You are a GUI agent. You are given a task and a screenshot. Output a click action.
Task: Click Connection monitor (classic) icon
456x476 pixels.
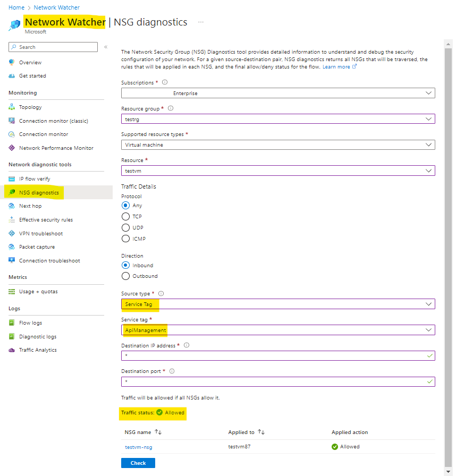[12, 121]
